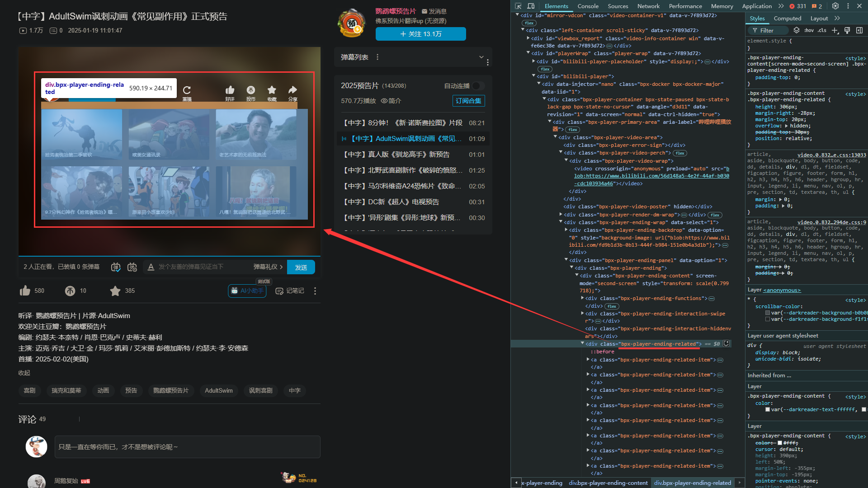Select the Layout styles tab
The width and height of the screenshot is (868, 488).
point(819,18)
